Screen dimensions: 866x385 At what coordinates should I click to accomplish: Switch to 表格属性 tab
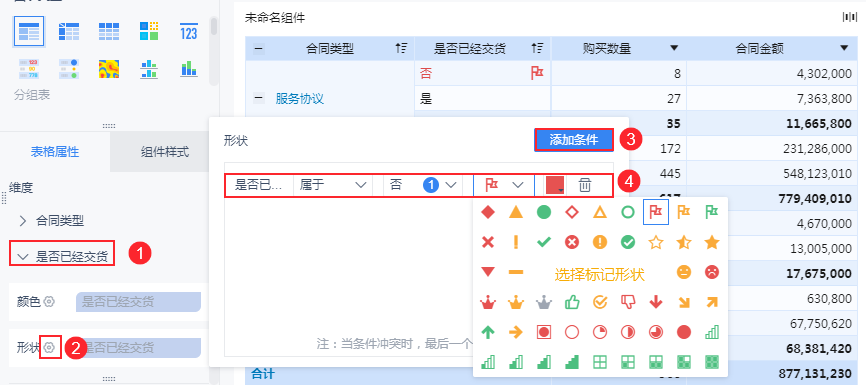[x=55, y=151]
